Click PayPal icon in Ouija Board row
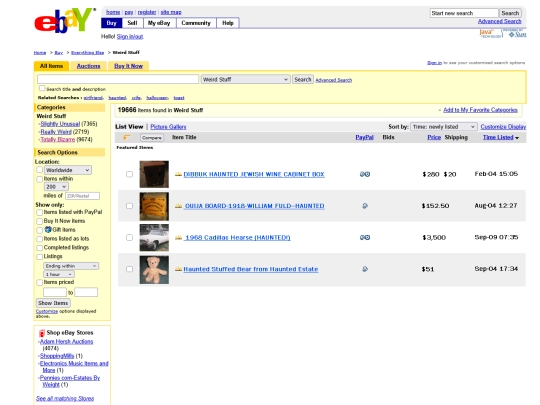The image size is (540, 405). (x=365, y=206)
